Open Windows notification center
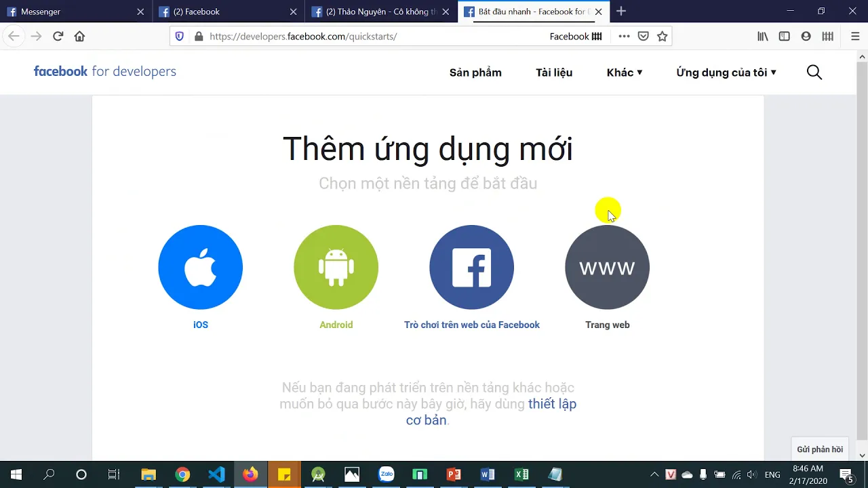 pos(847,474)
